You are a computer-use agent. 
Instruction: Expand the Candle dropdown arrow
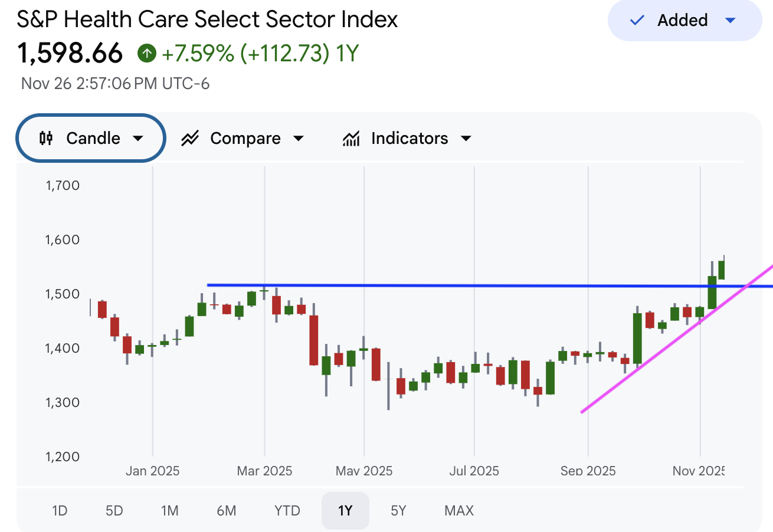pos(138,139)
